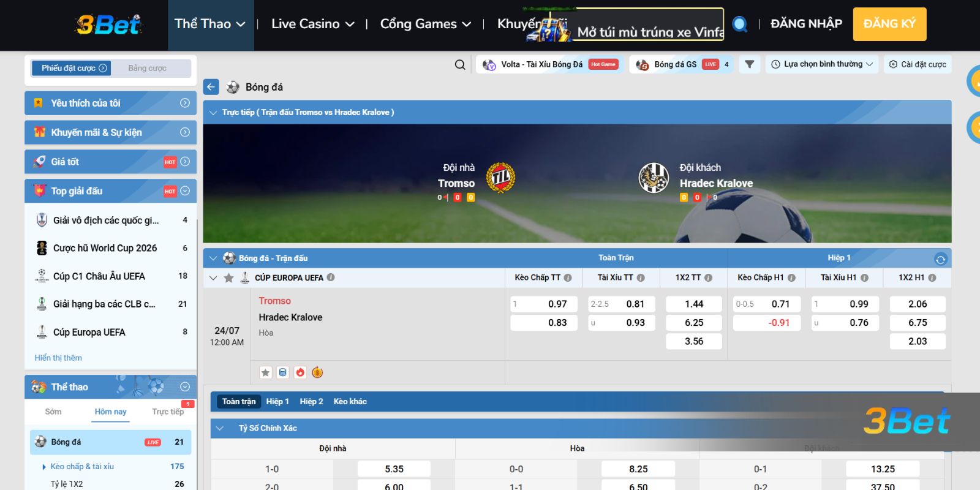Screen dimensions: 980x490
Task: Collapse the CÚP EUROPA UEFA league row
Action: pos(213,278)
